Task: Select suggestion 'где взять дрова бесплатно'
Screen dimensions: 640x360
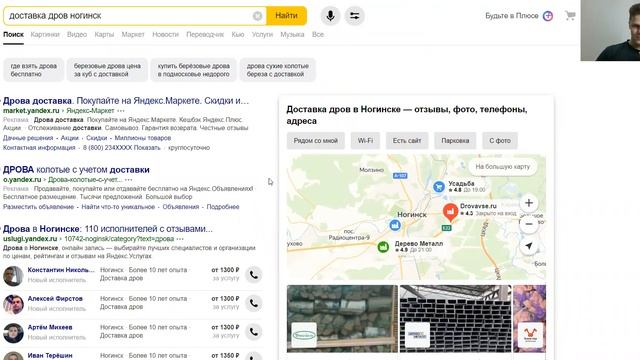Action: pyautogui.click(x=33, y=70)
